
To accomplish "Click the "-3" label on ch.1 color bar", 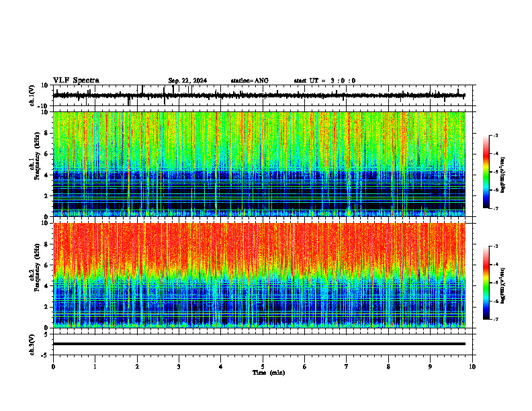I will tap(495, 135).
